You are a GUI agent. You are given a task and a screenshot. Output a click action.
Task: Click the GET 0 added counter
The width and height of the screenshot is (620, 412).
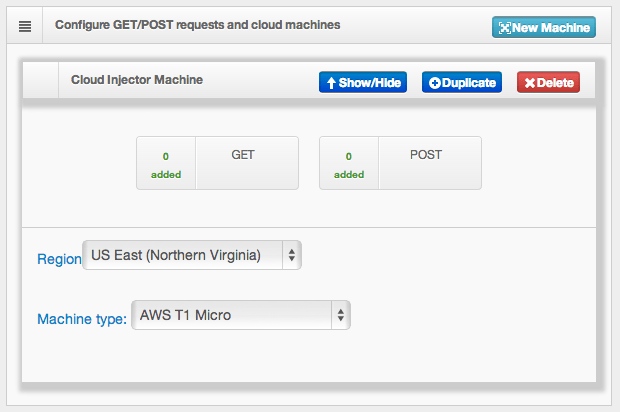tap(166, 163)
